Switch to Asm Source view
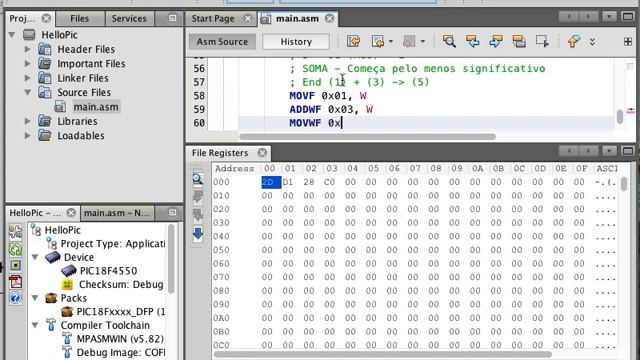Image resolution: width=640 pixels, height=360 pixels. pos(222,42)
